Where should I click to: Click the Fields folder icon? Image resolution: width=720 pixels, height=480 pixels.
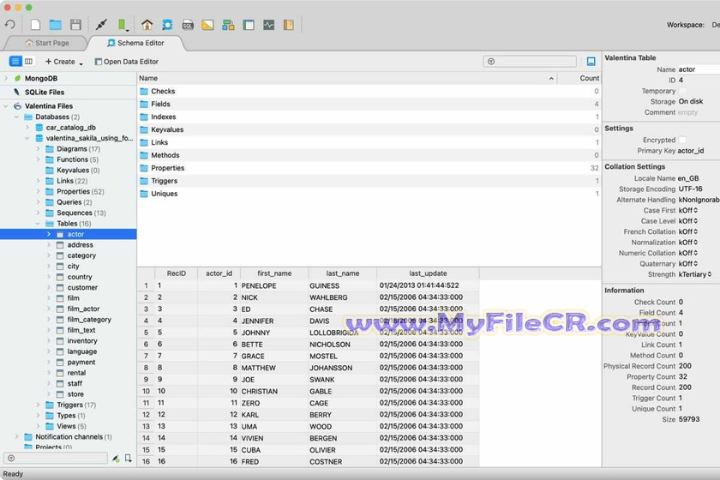tap(144, 104)
